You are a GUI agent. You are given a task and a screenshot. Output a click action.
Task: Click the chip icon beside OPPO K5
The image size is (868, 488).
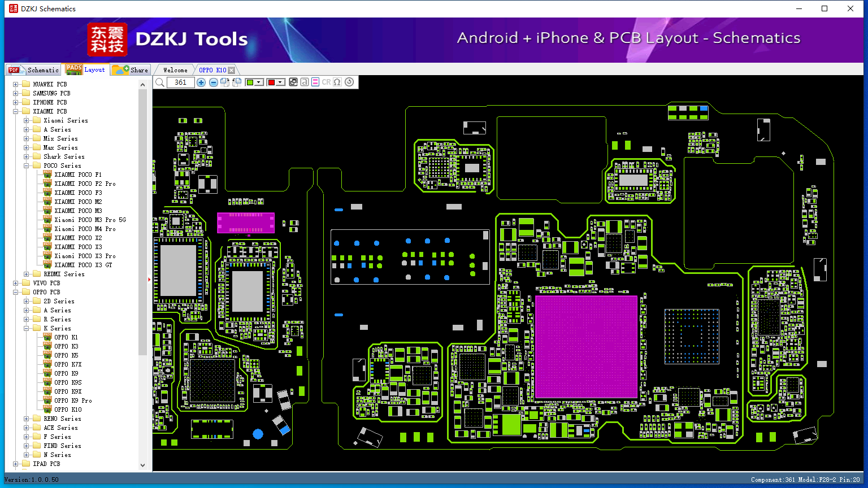47,355
